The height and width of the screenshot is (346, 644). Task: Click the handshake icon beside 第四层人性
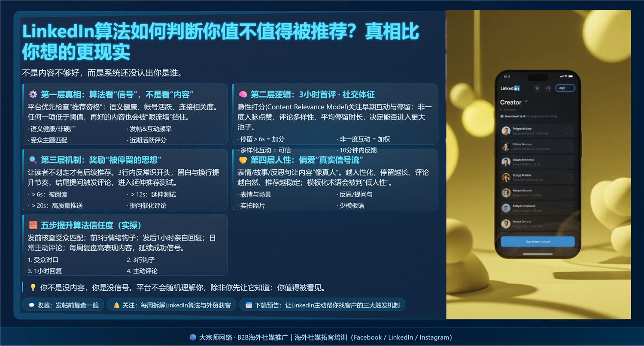tap(243, 160)
